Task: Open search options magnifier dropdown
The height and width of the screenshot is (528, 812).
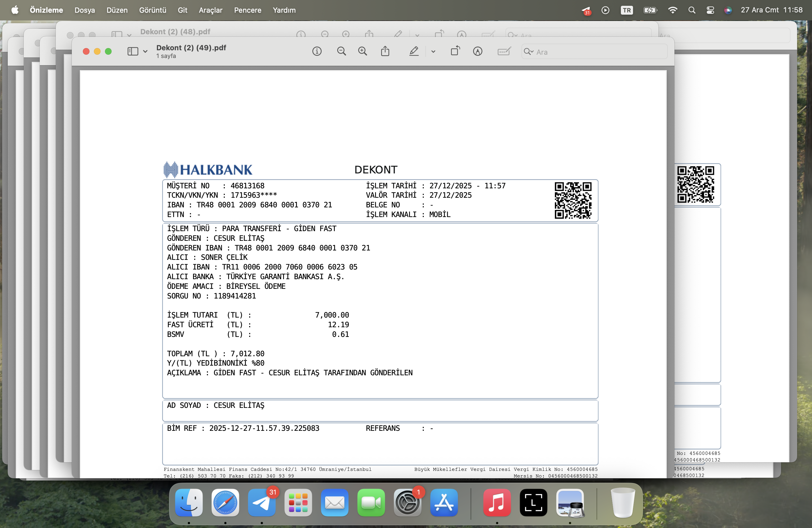Action: pyautogui.click(x=528, y=52)
